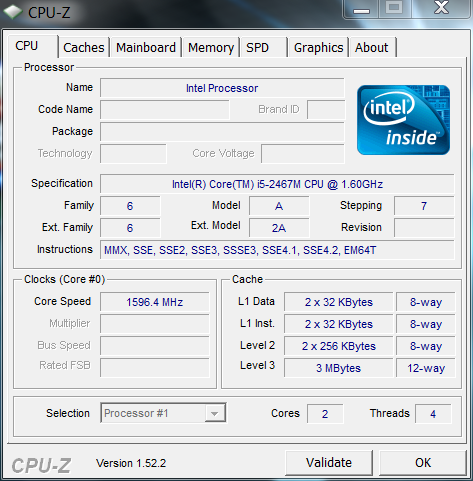
Task: Click the Family value 6
Action: pyautogui.click(x=130, y=206)
